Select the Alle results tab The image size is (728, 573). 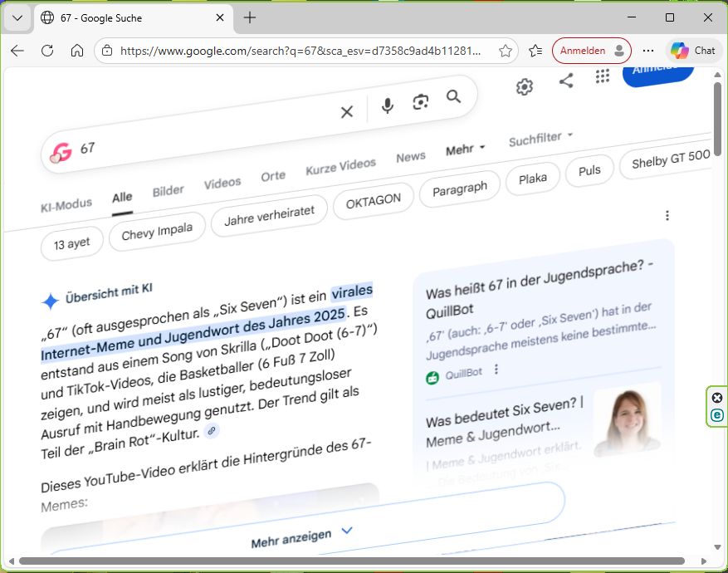click(122, 198)
